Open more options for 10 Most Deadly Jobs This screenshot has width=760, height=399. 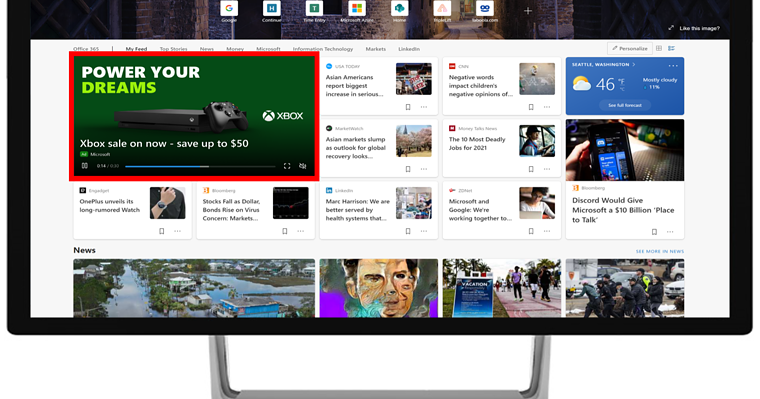[x=547, y=169]
